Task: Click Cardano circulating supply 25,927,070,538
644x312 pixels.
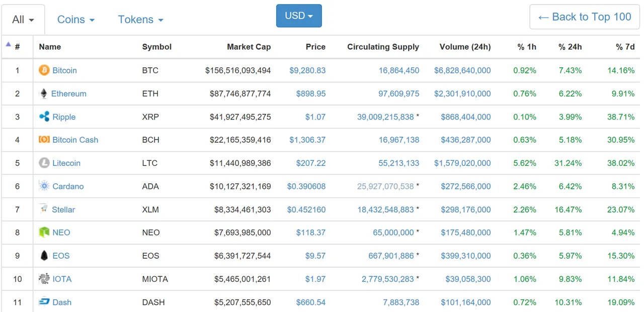Action: [385, 186]
